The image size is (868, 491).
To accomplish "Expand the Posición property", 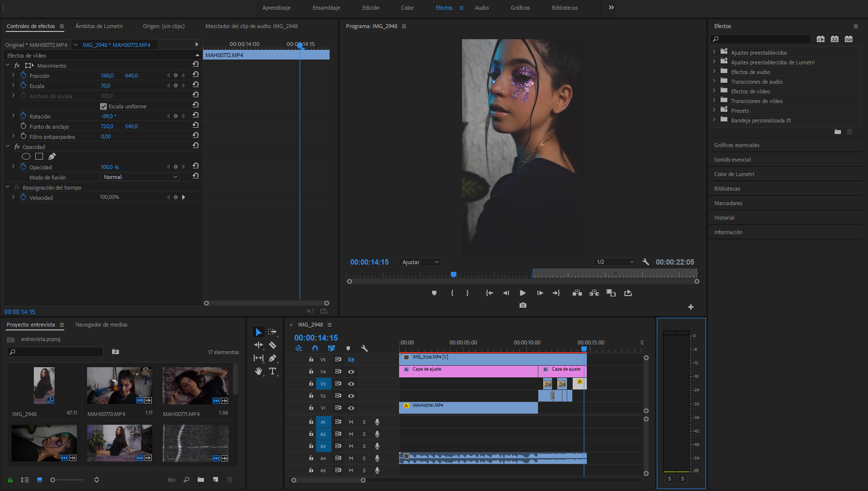I will [x=13, y=75].
